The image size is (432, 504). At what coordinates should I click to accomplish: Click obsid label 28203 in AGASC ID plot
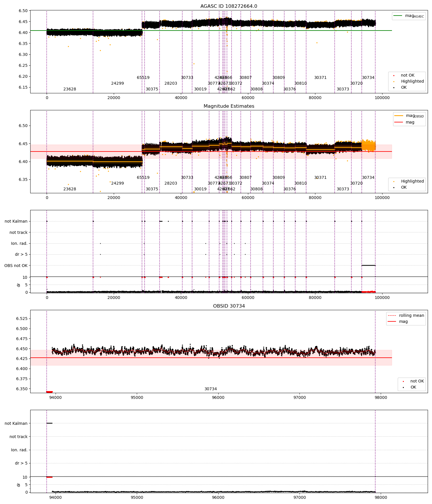(x=171, y=83)
